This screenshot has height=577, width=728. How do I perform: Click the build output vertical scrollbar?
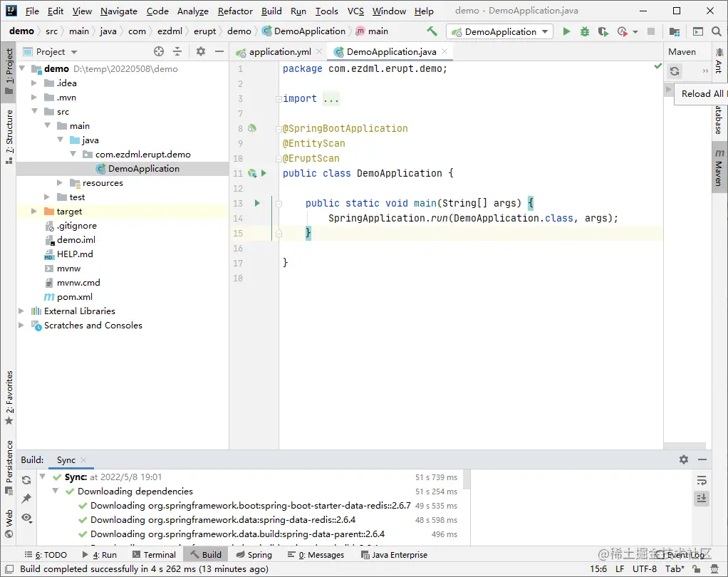[467, 480]
